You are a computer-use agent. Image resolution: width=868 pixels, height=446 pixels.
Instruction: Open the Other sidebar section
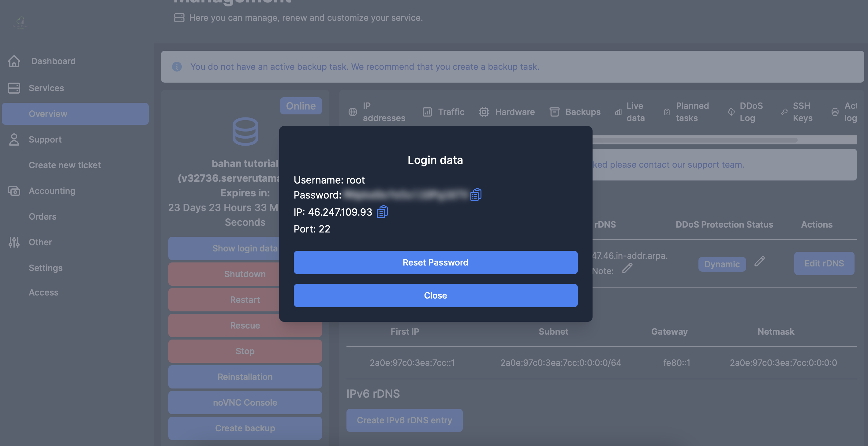40,243
